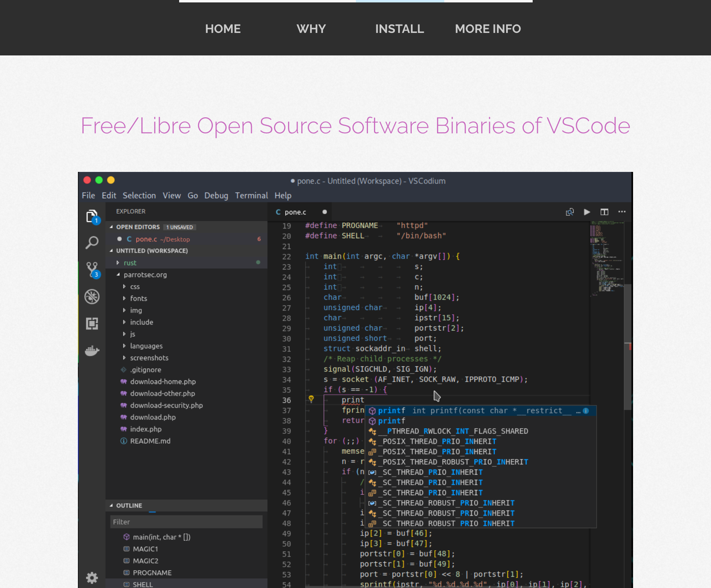Viewport: 711px width, 588px height.
Task: Expand the css folder
Action: 124,287
